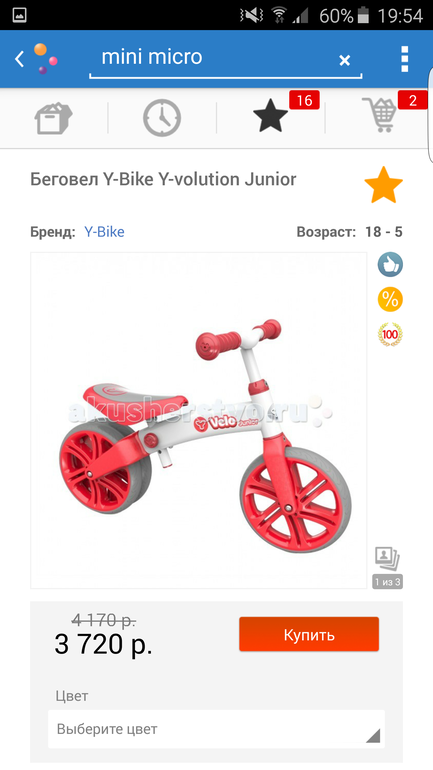The image size is (433, 770).
Task: Open the history clock tab
Action: click(162, 118)
